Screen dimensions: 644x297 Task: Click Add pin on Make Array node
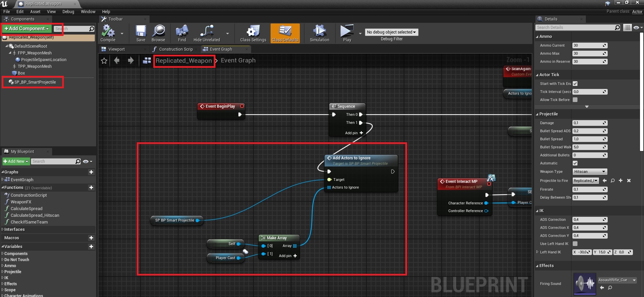coord(288,256)
